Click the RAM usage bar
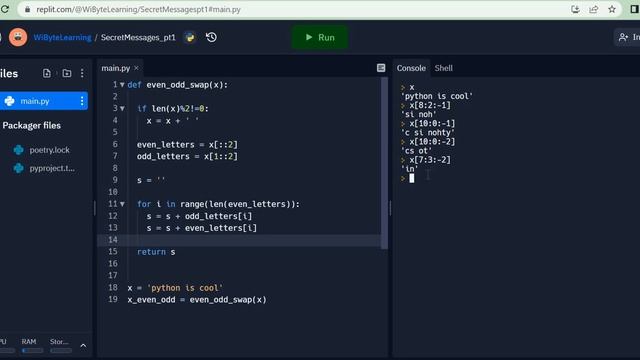Viewport: 640px width, 360px height. 32,350
